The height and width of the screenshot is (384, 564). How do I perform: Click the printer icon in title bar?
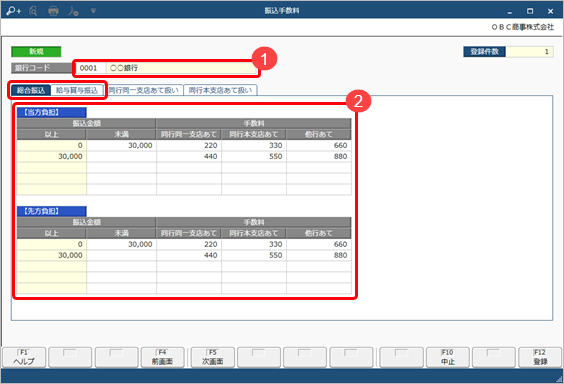pyautogui.click(x=53, y=11)
